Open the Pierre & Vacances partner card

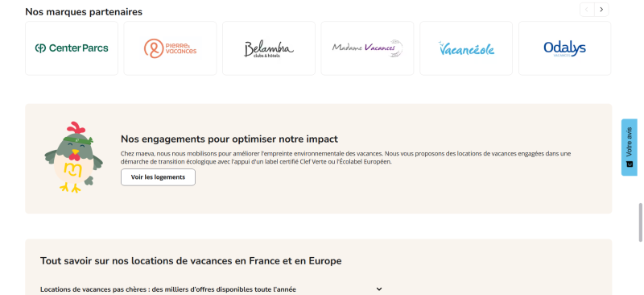[170, 48]
